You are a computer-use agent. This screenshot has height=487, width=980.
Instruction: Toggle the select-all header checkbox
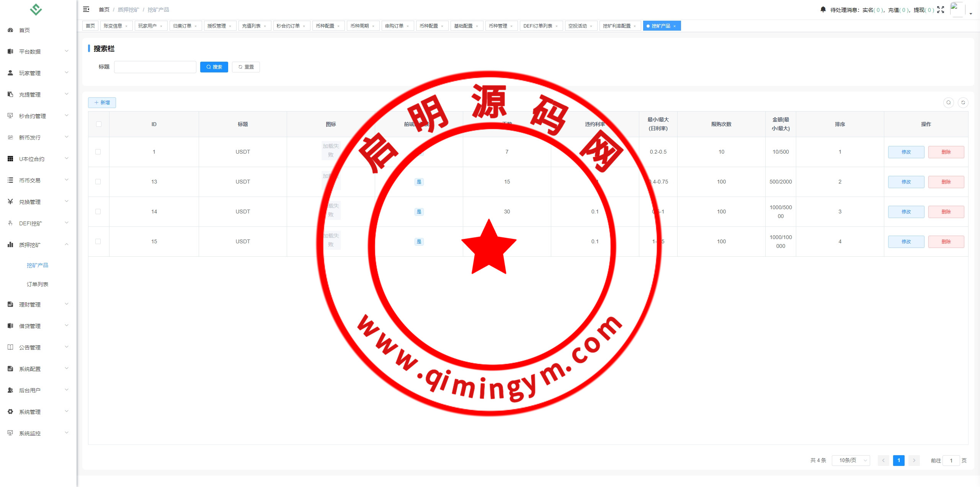(x=99, y=124)
